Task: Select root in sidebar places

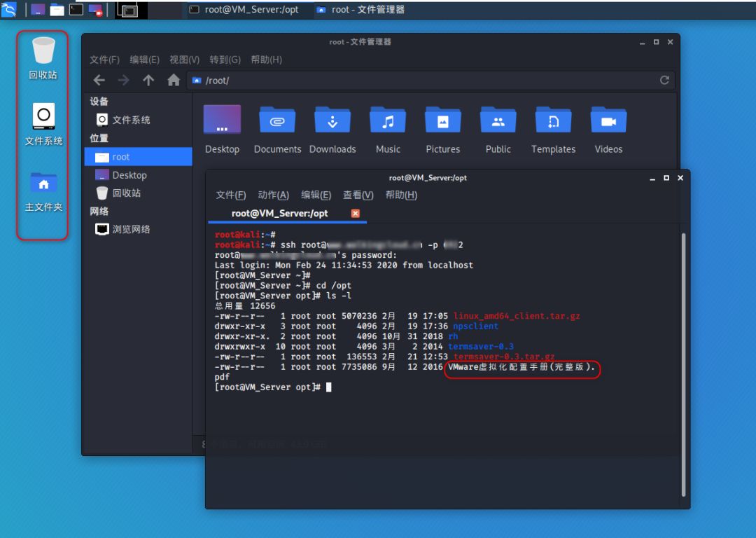Action: [x=139, y=157]
